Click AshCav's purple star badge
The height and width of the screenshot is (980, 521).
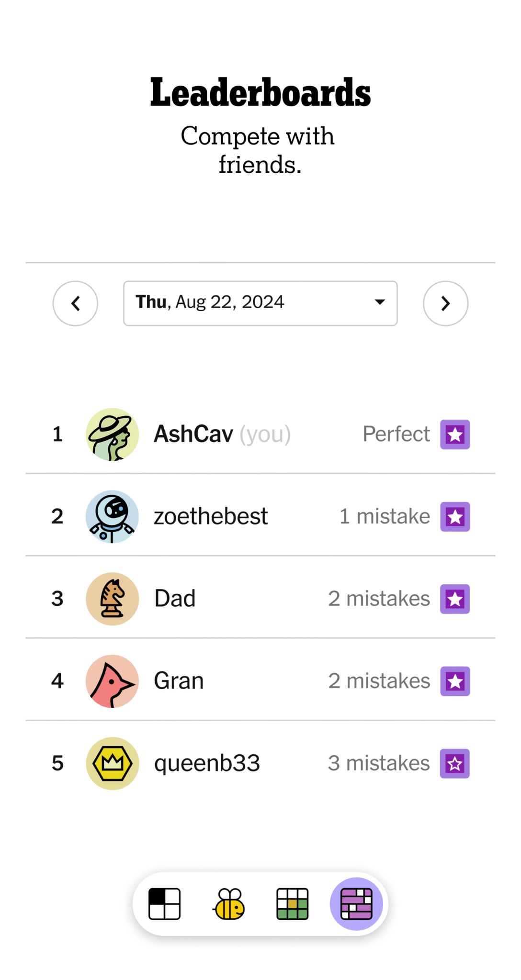coord(455,434)
